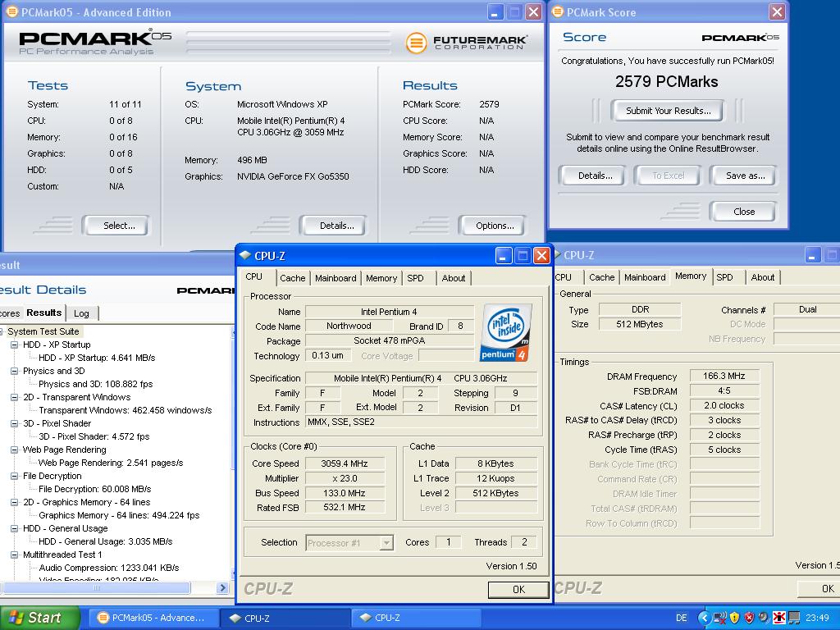Click OK in the front CPU-Z window

518,589
